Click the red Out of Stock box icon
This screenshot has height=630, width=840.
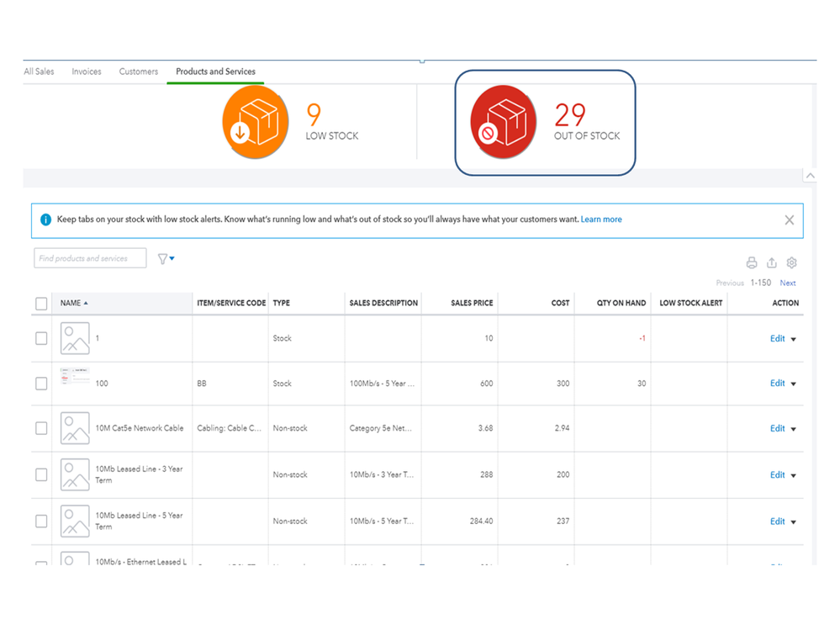coord(504,122)
